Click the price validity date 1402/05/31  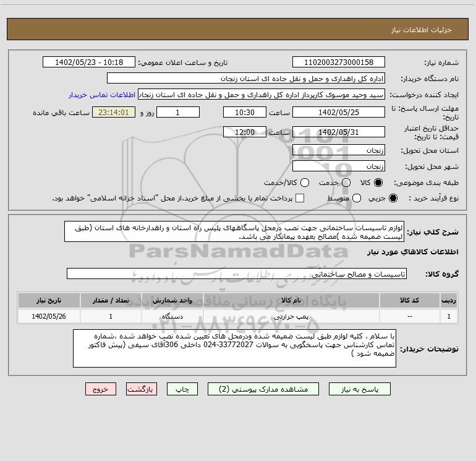[339, 132]
